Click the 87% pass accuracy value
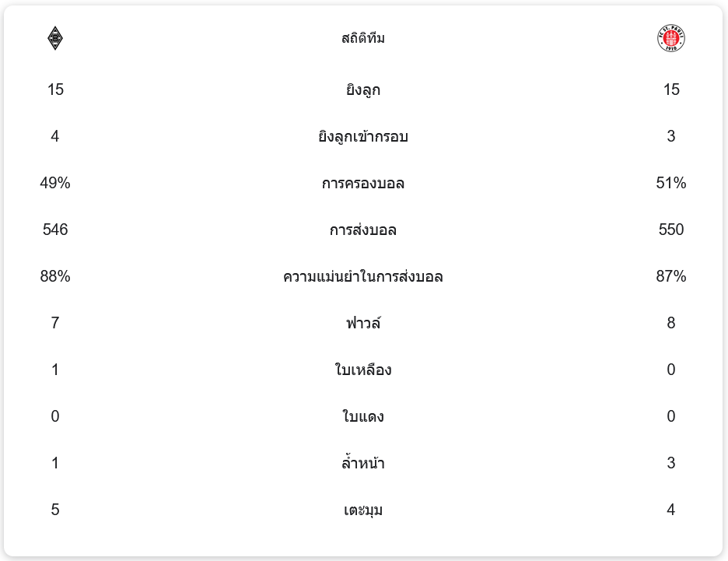728x561 pixels. pyautogui.click(x=671, y=276)
